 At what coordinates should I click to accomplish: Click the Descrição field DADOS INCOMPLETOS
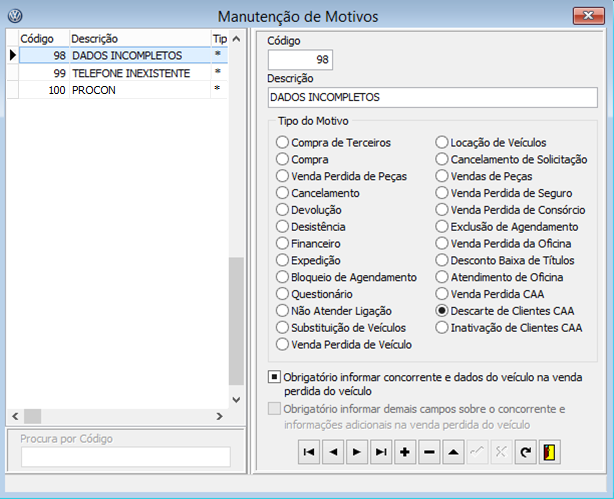tap(433, 97)
